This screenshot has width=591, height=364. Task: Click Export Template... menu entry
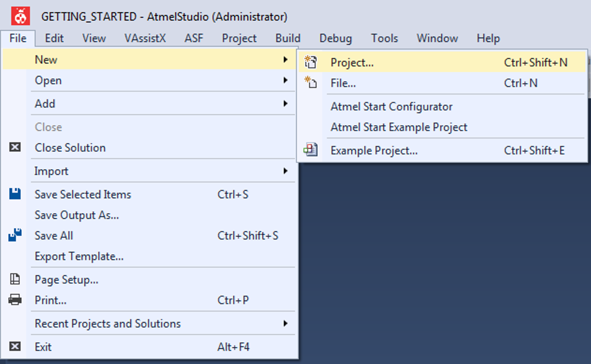pos(79,256)
